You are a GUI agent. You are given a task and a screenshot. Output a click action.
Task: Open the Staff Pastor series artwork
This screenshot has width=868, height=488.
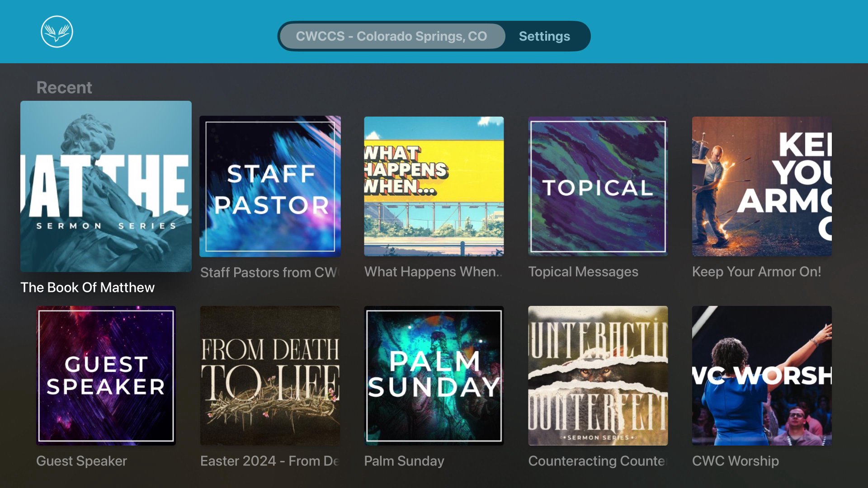[x=270, y=186]
